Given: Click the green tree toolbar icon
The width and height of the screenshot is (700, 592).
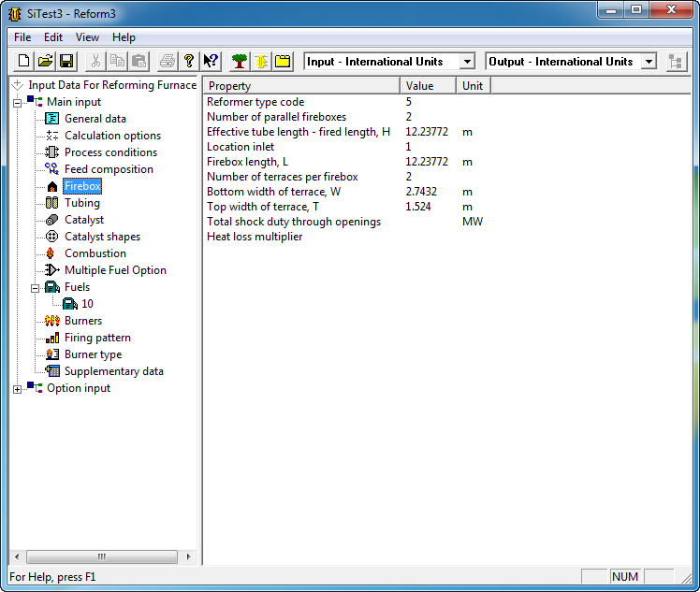Looking at the screenshot, I should 240,61.
